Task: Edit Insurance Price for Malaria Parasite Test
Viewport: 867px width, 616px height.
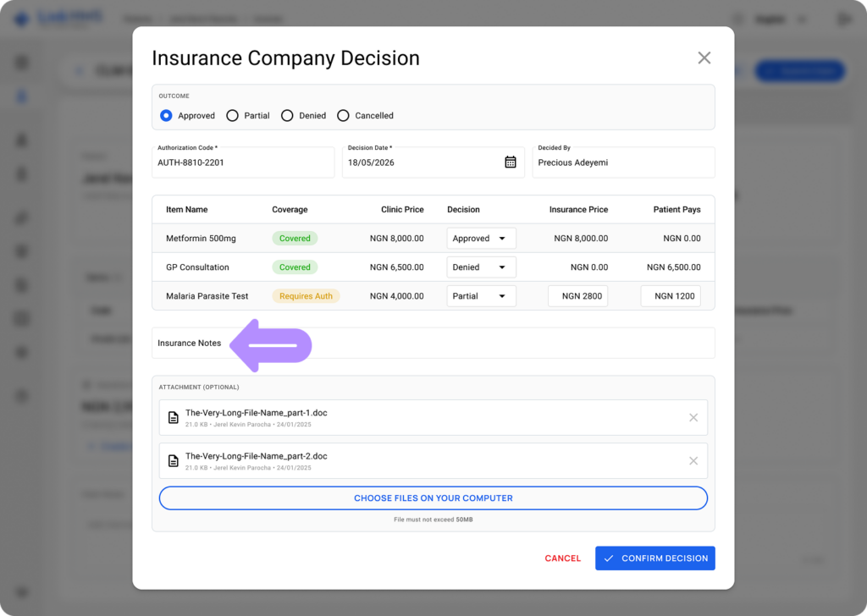Action: coord(577,295)
